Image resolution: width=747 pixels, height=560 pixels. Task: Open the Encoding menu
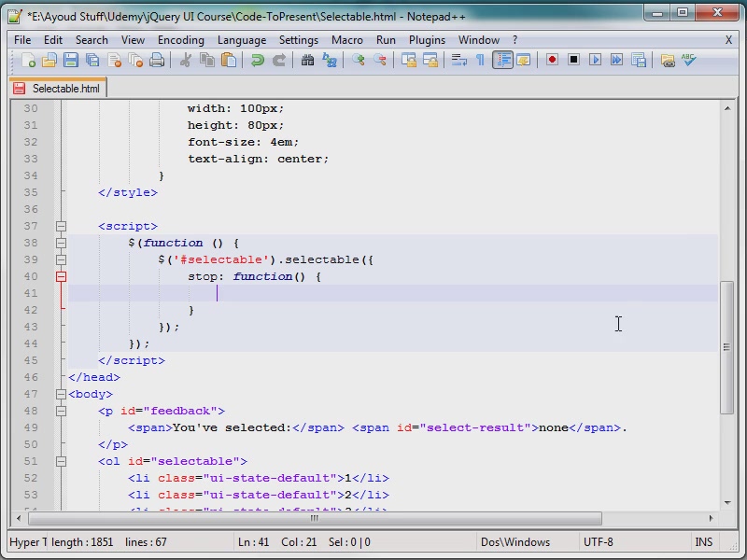(x=181, y=40)
